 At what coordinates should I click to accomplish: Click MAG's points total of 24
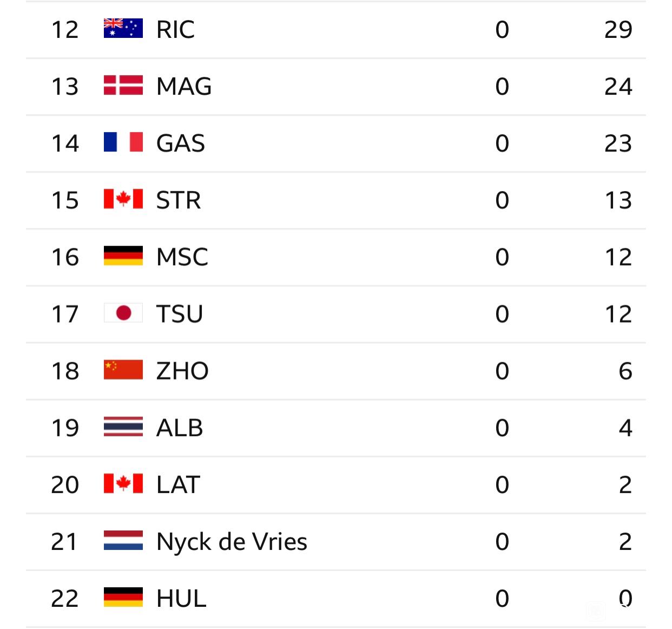[x=618, y=86]
